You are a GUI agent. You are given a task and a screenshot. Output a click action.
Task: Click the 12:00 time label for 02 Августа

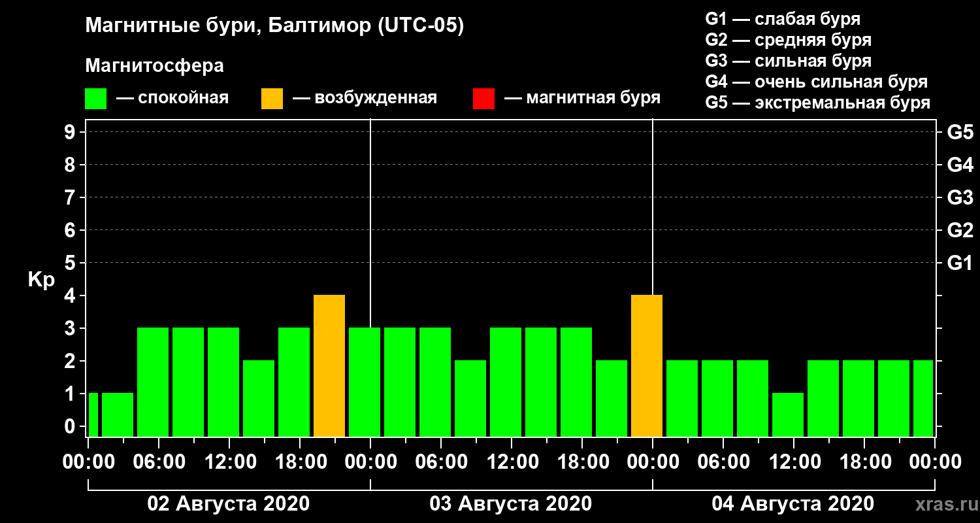[229, 462]
